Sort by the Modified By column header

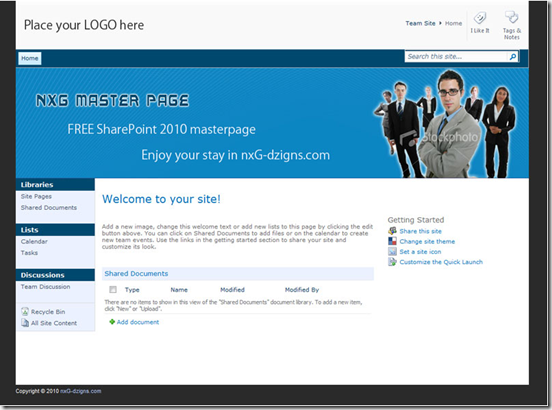click(302, 290)
